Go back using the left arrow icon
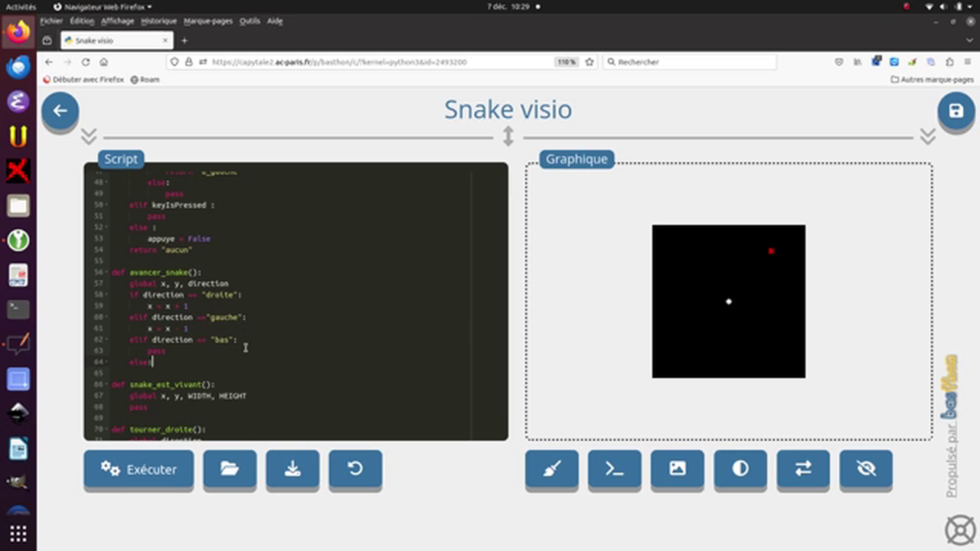This screenshot has height=551, width=980. pyautogui.click(x=60, y=111)
